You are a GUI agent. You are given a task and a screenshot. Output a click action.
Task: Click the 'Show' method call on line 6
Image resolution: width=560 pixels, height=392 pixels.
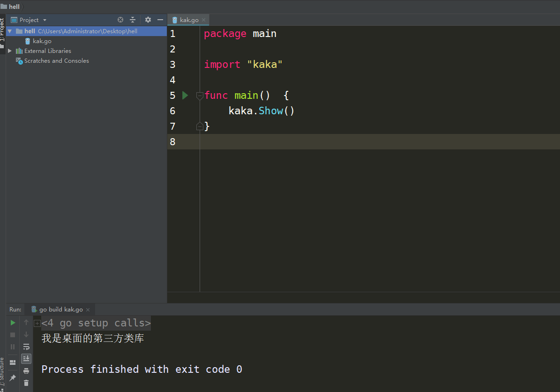(271, 111)
